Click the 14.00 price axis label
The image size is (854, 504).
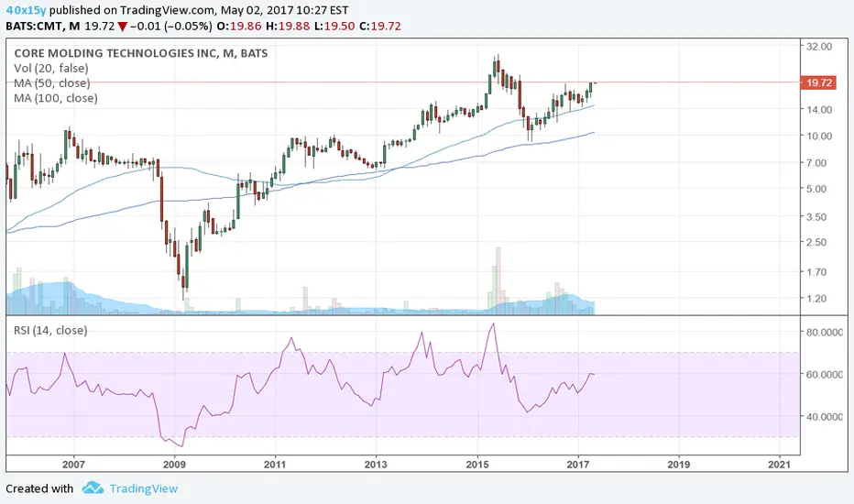coord(819,110)
